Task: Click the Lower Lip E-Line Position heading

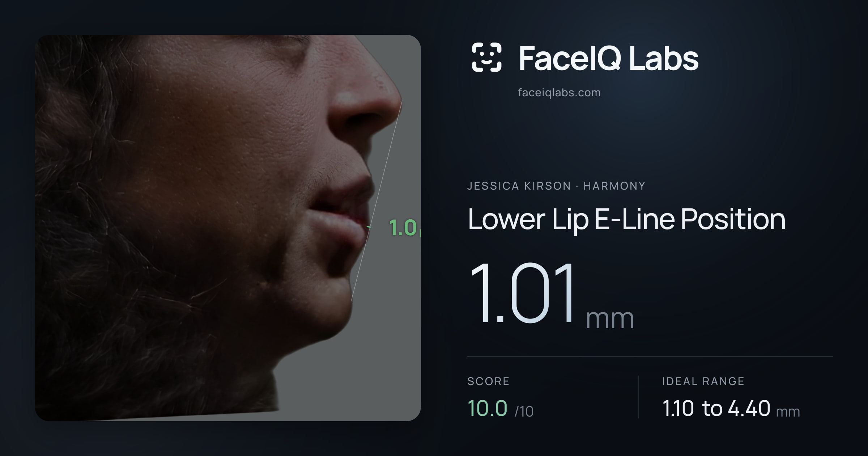Action: [626, 219]
